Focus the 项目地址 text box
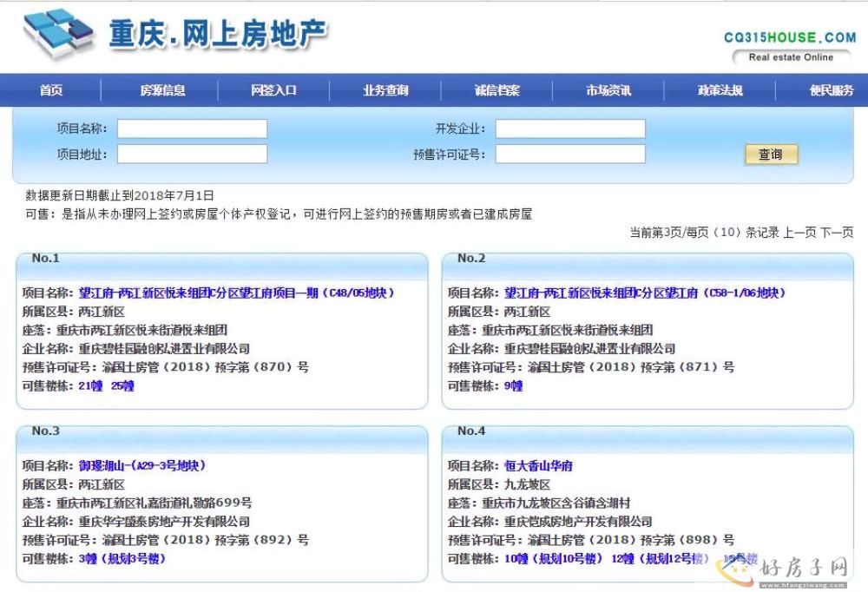This screenshot has width=868, height=592. (x=192, y=155)
